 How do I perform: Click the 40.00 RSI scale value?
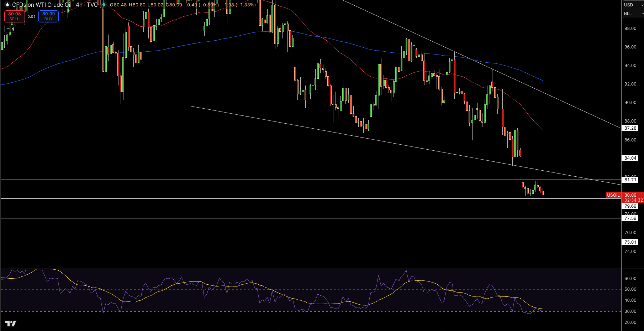point(630,300)
